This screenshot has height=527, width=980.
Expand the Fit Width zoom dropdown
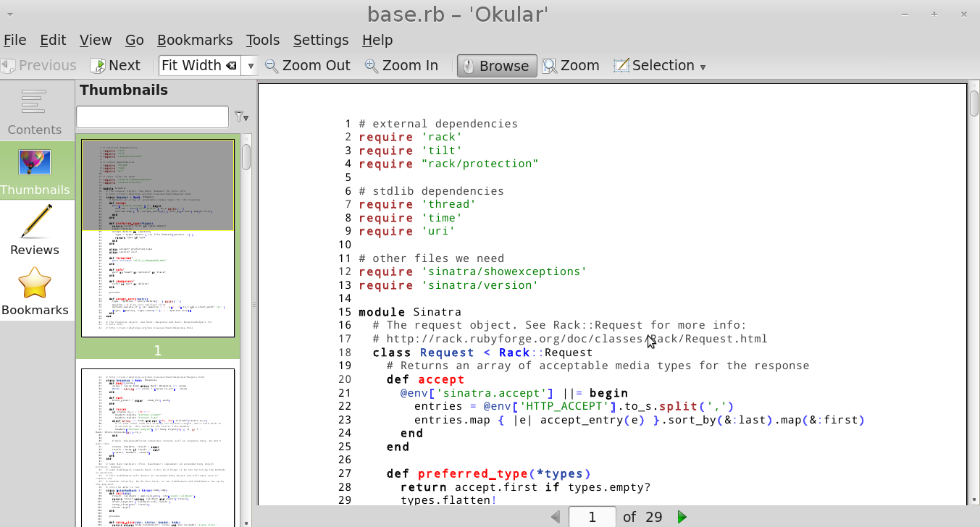pos(251,66)
